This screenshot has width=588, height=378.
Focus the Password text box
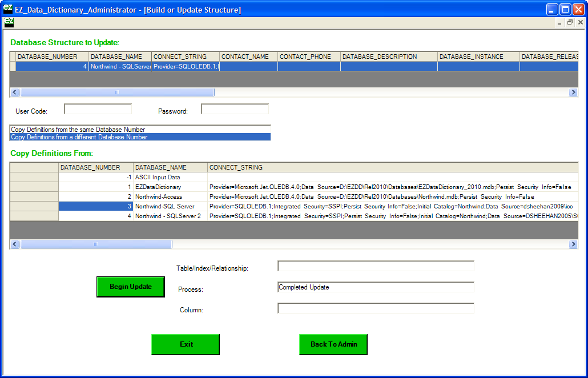pyautogui.click(x=235, y=109)
